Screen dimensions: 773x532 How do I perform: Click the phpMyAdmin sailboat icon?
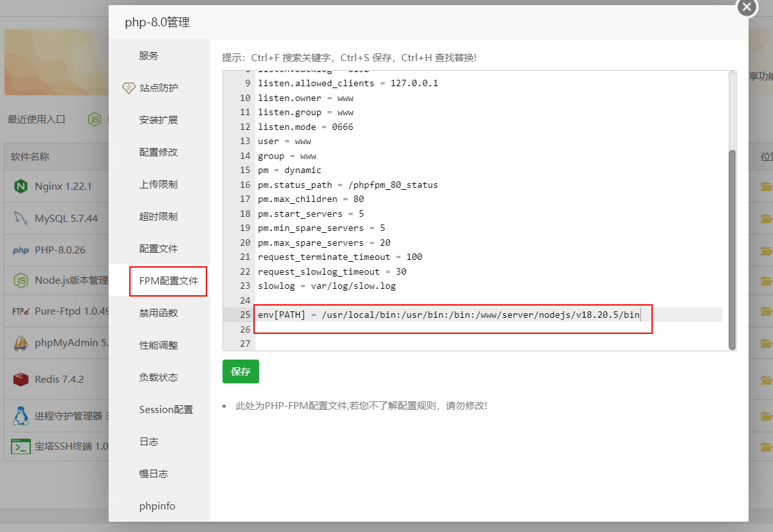21,344
